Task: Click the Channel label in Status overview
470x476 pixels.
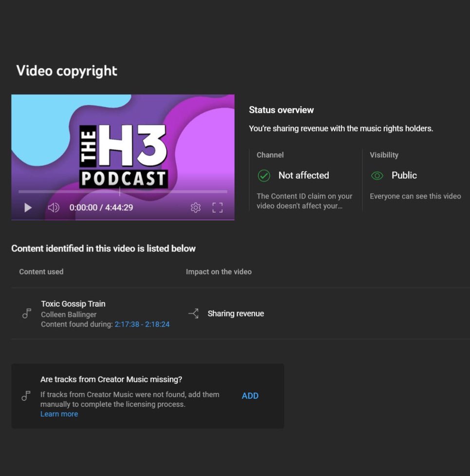Action: 270,155
